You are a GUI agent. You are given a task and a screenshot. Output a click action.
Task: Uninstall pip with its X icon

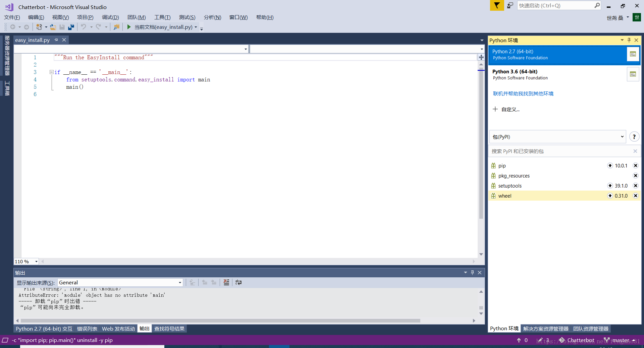[x=635, y=165]
